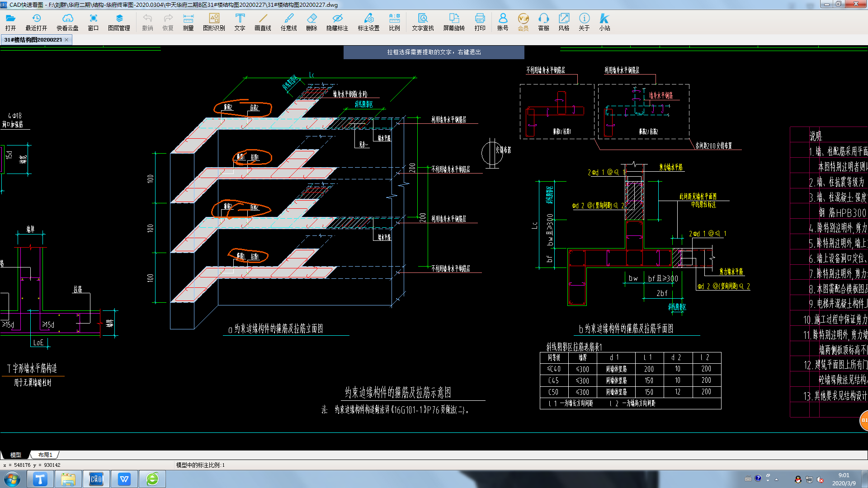The image size is (868, 488).
Task: Click the muted volume tray icon
Action: 820,479
